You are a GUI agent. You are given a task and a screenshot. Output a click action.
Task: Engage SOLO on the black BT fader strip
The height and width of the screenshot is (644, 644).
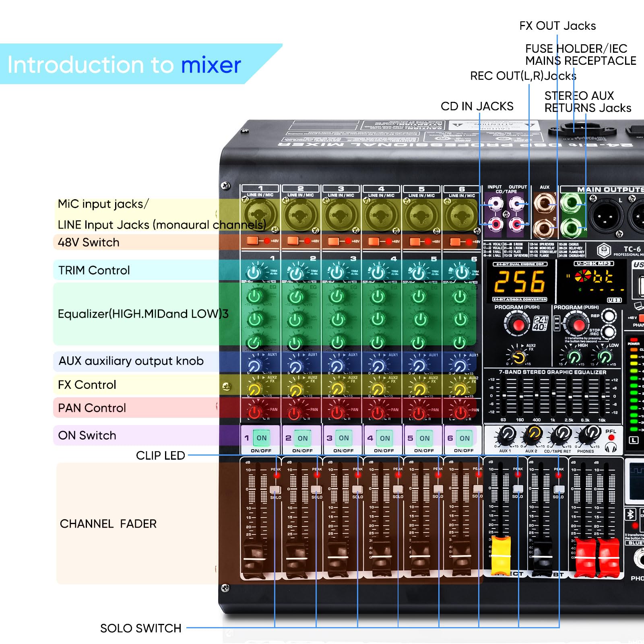pyautogui.click(x=559, y=489)
